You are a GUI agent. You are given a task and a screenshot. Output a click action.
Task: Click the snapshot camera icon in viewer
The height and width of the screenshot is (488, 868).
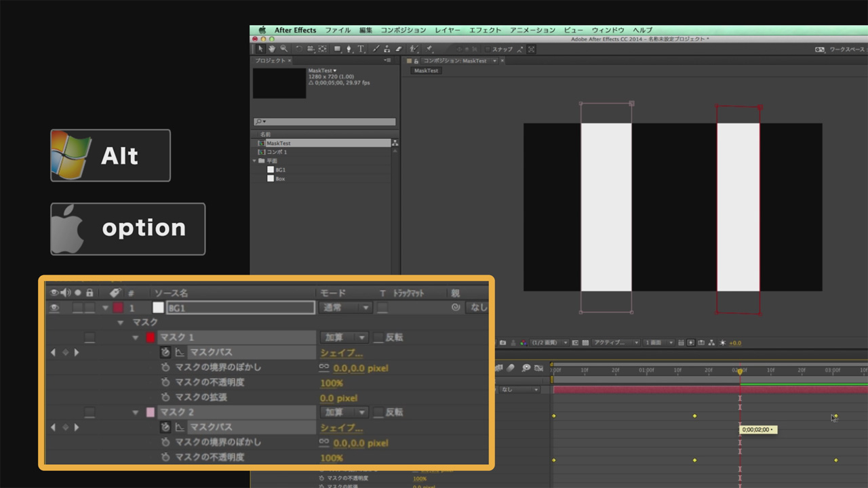pyautogui.click(x=502, y=343)
